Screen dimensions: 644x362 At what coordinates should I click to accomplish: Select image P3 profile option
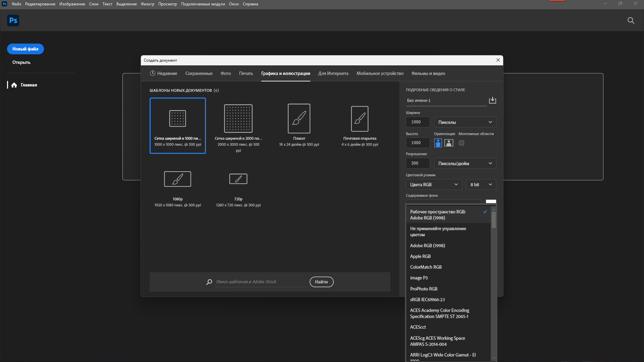click(x=448, y=278)
